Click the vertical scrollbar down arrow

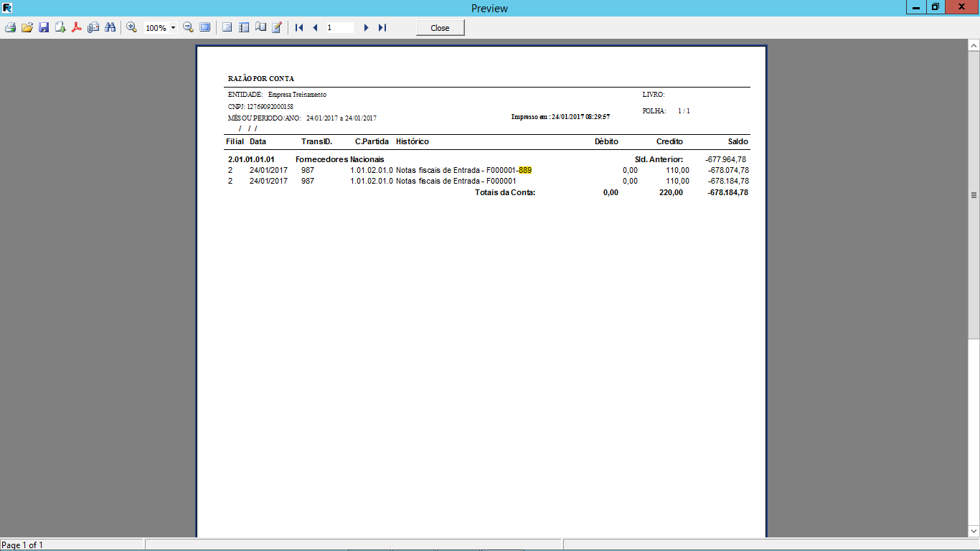tap(974, 531)
